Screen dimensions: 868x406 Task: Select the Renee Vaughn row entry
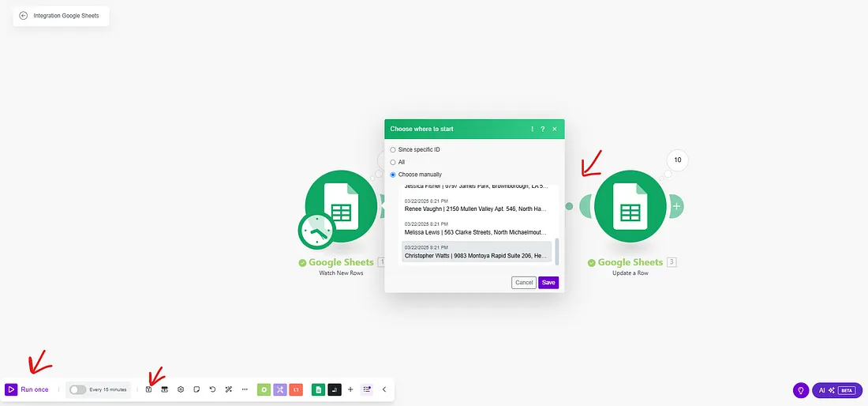(476, 205)
